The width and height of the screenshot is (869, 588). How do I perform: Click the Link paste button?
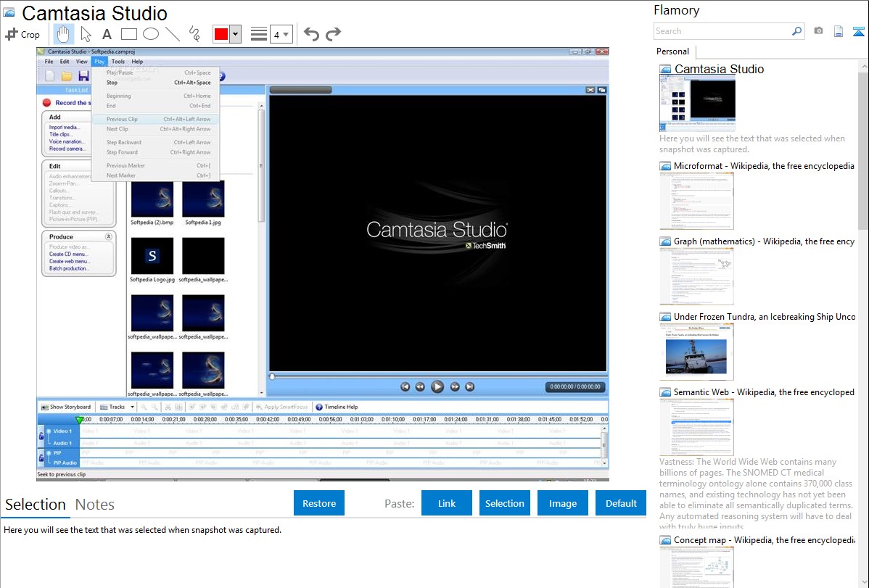(447, 503)
